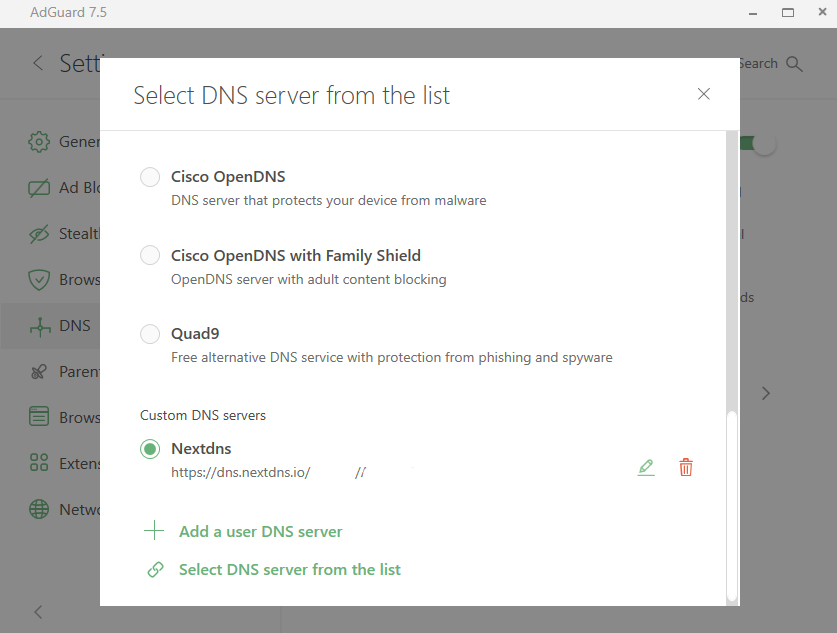Viewport: 837px width, 633px height.
Task: Select the Cisco OpenDNS radio button
Action: click(150, 177)
